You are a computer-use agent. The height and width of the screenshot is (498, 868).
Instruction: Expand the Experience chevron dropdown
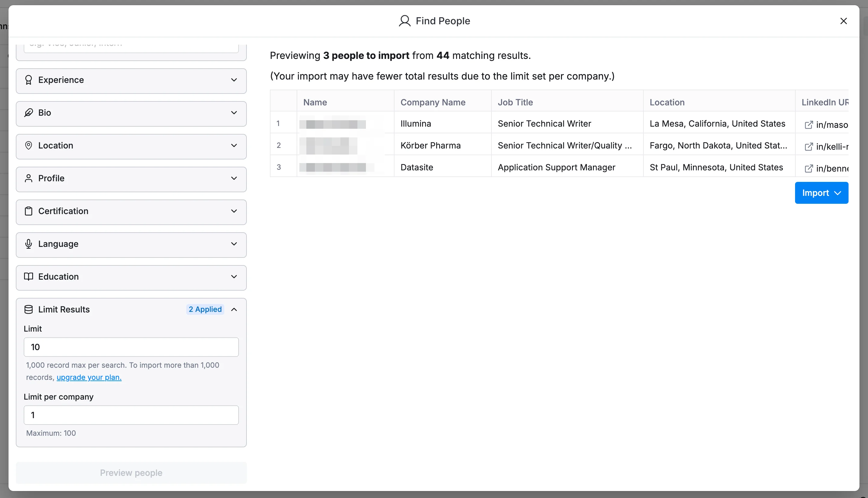234,80
